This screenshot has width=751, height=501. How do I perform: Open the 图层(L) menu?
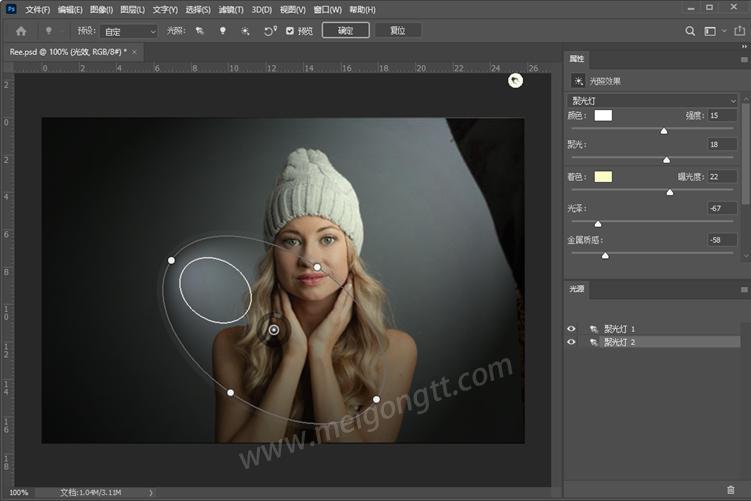(x=133, y=10)
